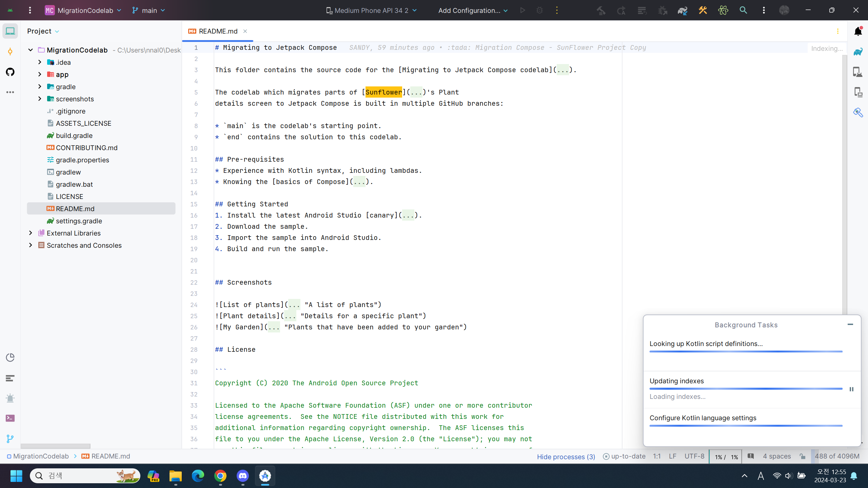The width and height of the screenshot is (868, 488).
Task: Sync project with Gradle files
Action: (682, 11)
